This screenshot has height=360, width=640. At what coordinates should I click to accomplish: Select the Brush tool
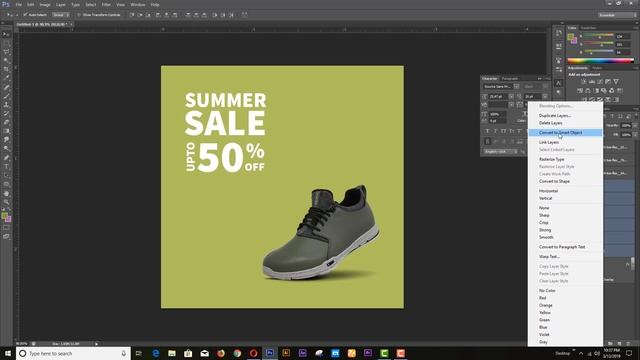pos(6,96)
